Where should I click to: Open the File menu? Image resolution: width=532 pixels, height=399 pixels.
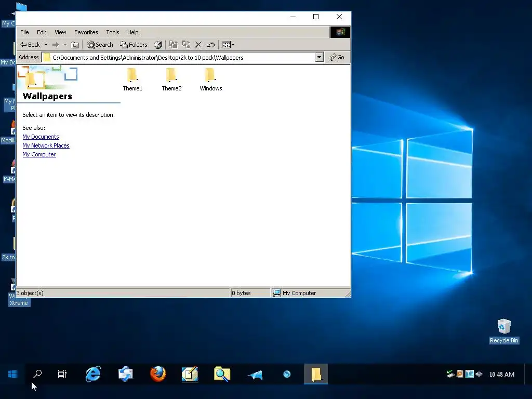[24, 32]
